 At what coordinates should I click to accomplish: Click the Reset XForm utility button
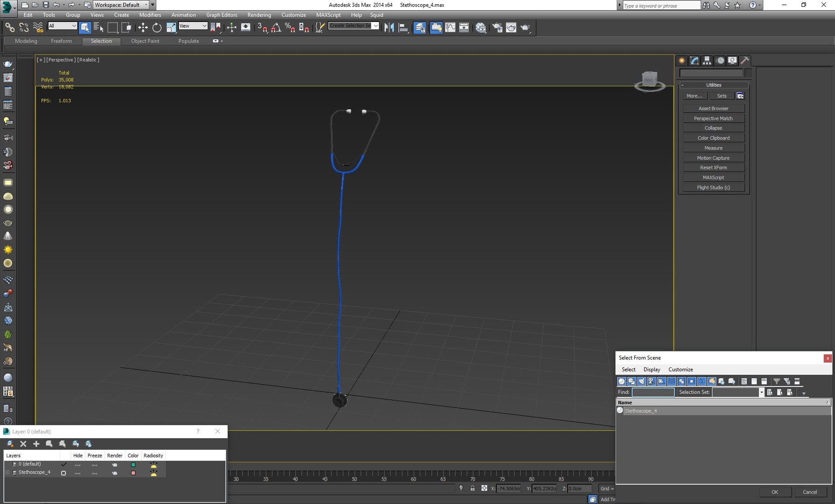coord(713,168)
